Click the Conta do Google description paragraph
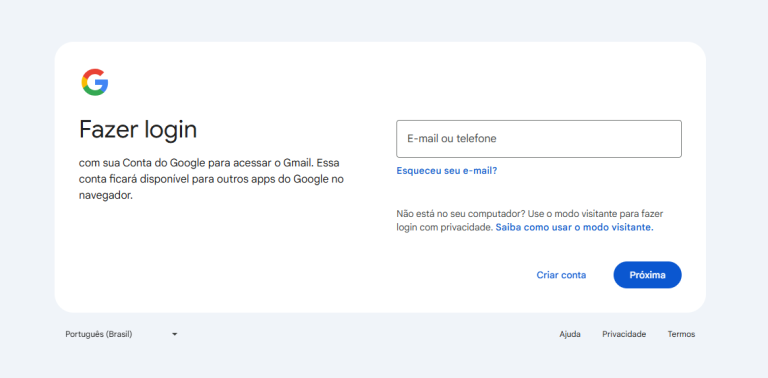This screenshot has height=378, width=768. click(x=212, y=179)
